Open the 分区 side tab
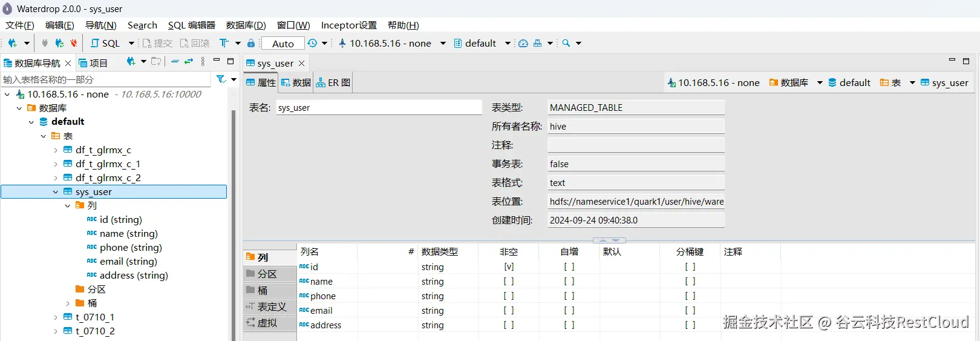The image size is (980, 341). (x=270, y=274)
